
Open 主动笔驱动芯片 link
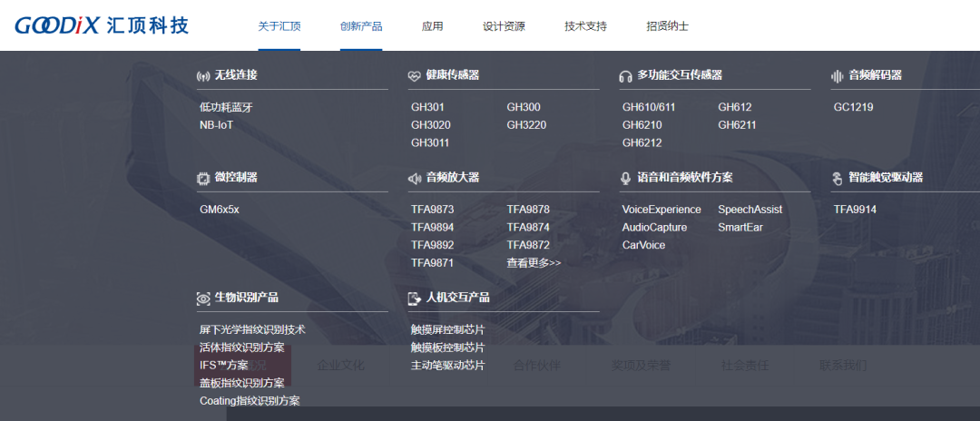tap(447, 366)
